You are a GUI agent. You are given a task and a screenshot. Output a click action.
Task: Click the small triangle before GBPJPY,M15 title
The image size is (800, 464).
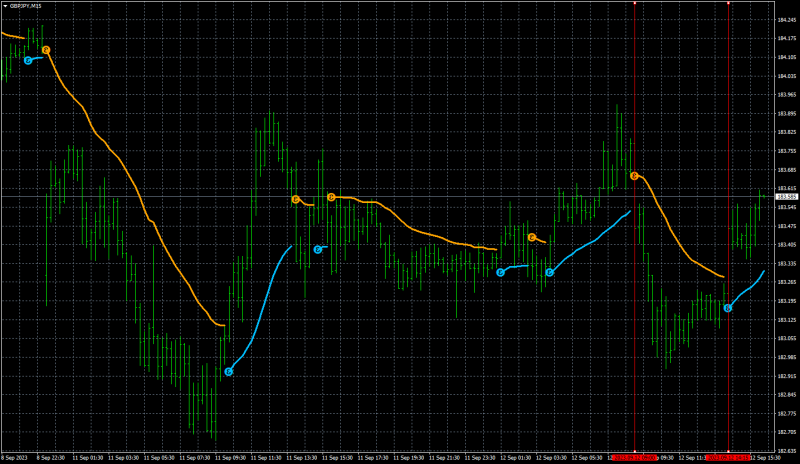coord(5,6)
